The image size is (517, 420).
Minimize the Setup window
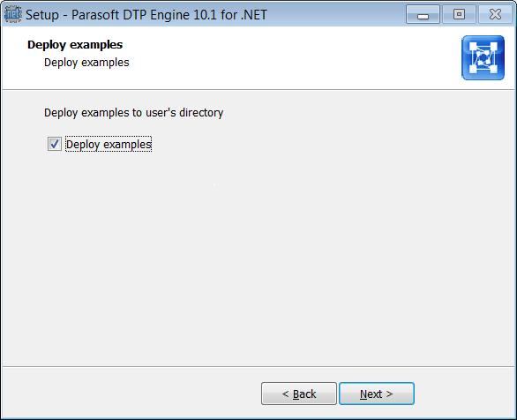pos(423,14)
